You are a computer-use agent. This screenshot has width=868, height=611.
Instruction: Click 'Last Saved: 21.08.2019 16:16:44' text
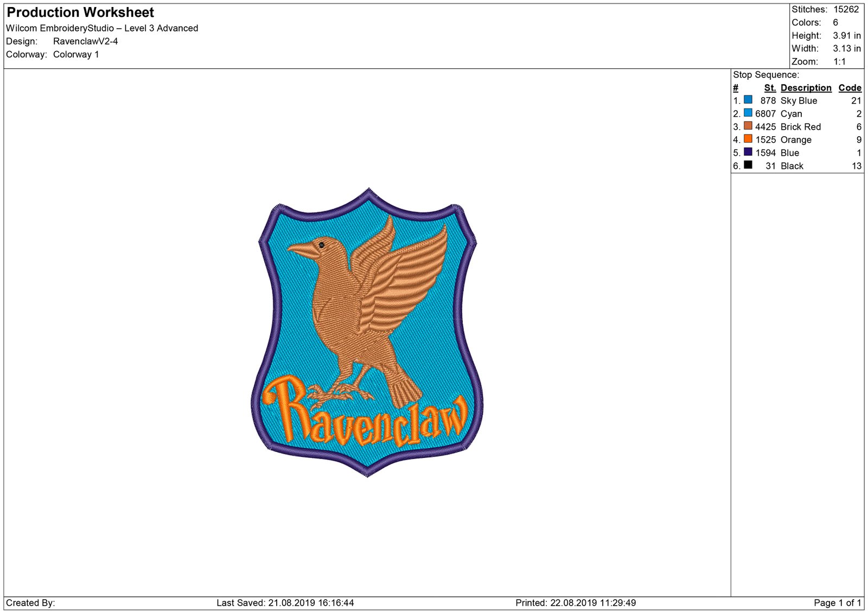(x=285, y=603)
